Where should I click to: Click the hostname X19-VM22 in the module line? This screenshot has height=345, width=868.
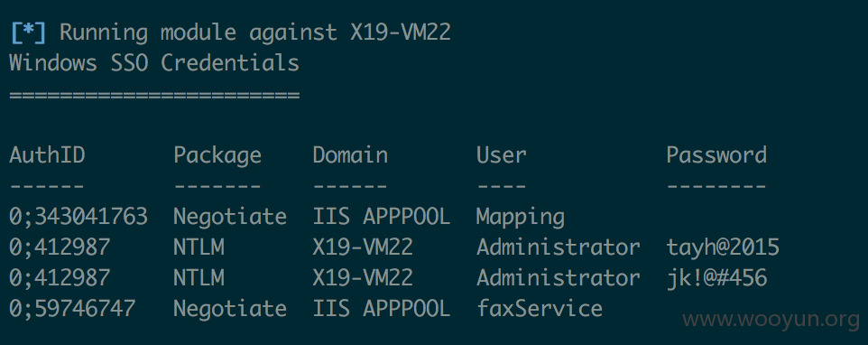click(401, 33)
